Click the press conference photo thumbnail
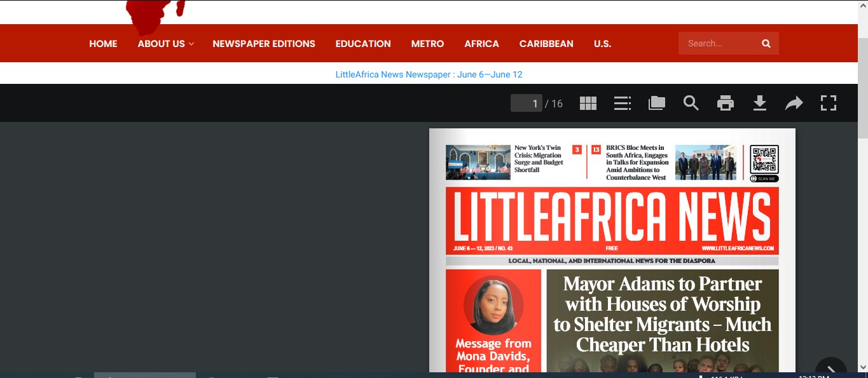This screenshot has width=868, height=378. point(478,163)
